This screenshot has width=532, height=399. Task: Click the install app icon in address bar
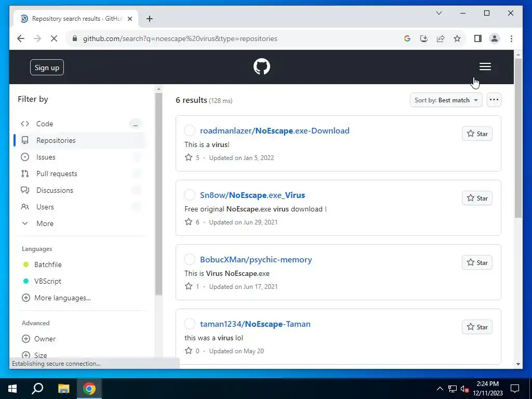[424, 38]
